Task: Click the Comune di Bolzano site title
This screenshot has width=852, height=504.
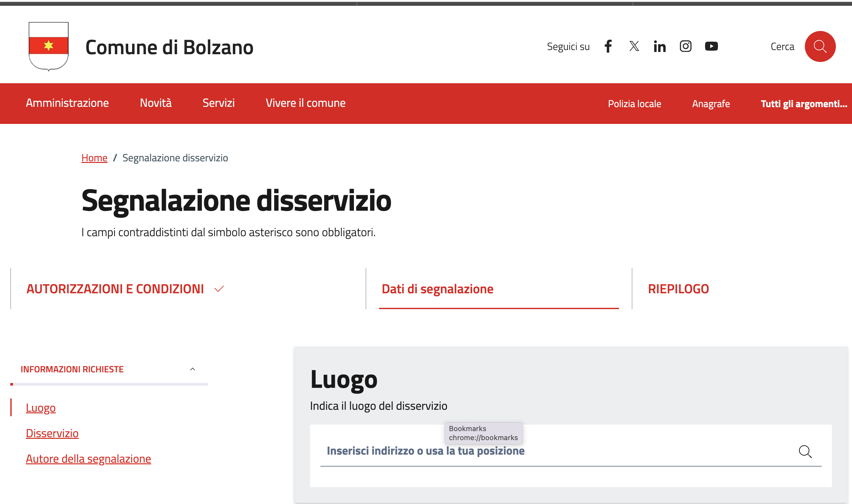Action: 169,47
